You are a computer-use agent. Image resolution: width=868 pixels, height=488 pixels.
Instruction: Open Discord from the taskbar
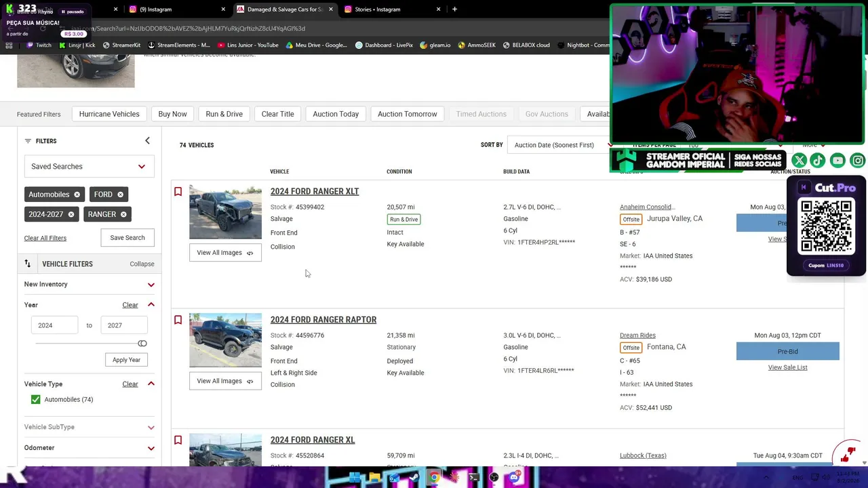[x=514, y=477]
